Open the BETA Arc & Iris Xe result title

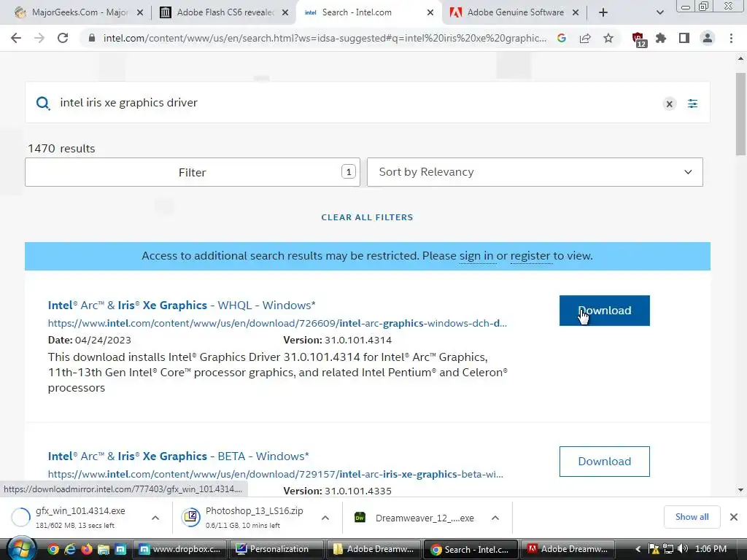point(178,456)
